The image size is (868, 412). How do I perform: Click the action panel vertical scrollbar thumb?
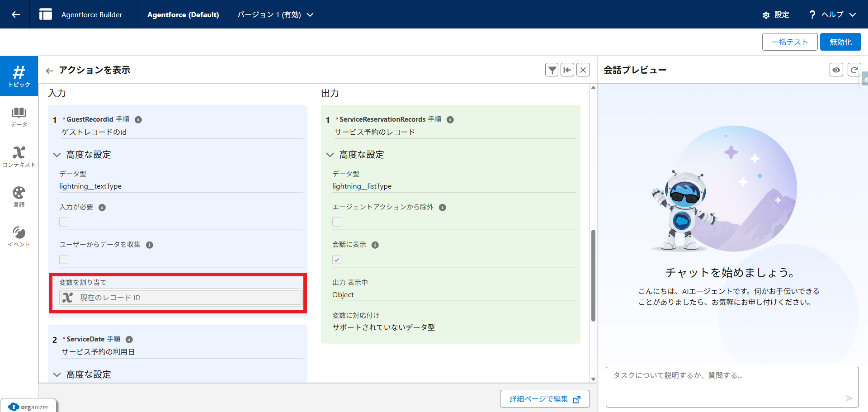click(x=593, y=276)
